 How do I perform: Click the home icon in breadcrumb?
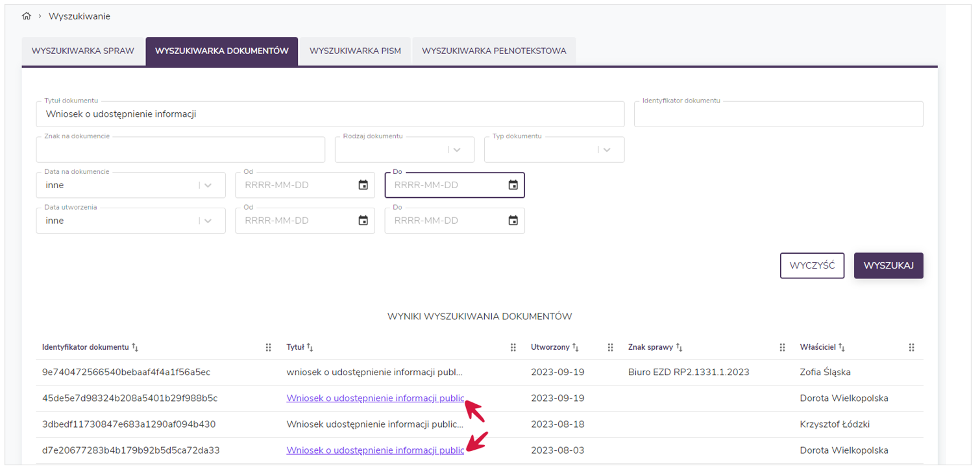coord(27,16)
